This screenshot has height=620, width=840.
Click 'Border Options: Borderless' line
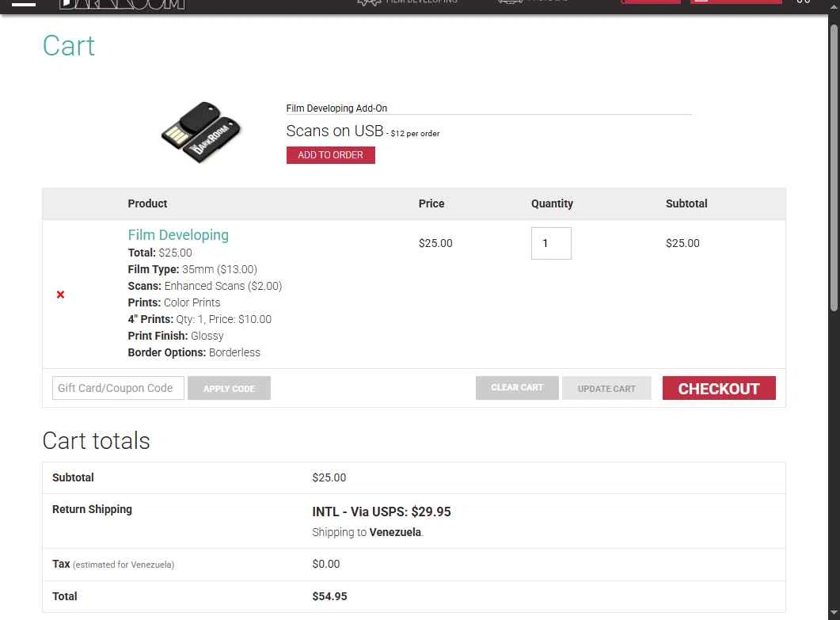(x=194, y=352)
